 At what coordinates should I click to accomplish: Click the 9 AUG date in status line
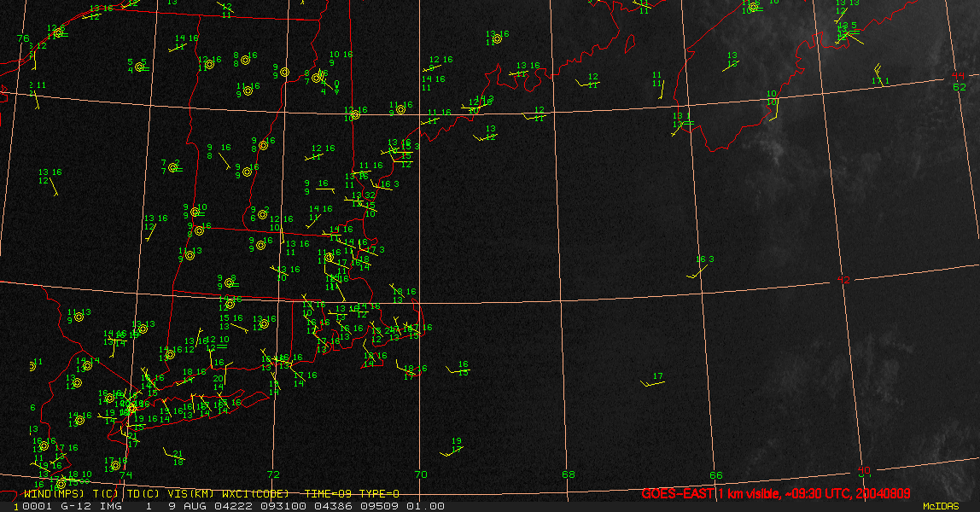tap(188, 506)
